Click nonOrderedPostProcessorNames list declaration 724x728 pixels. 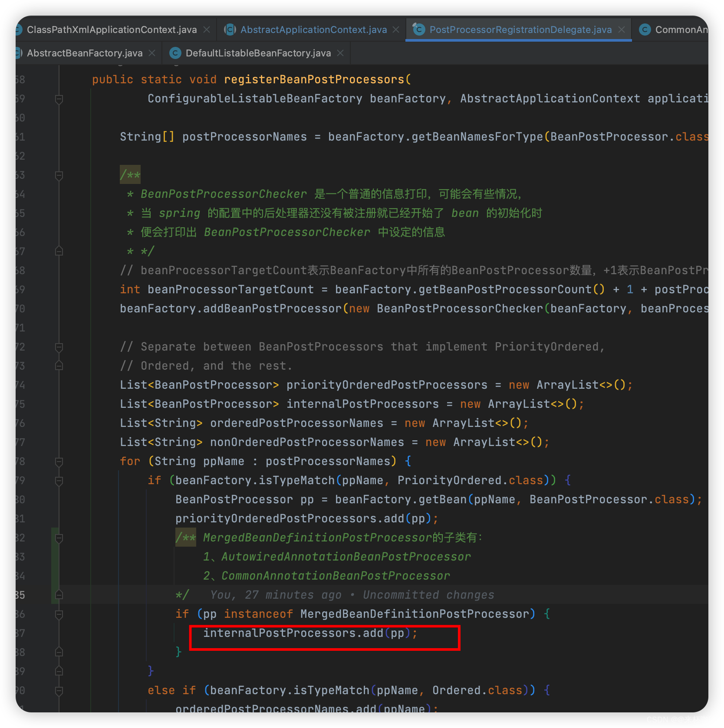[307, 442]
